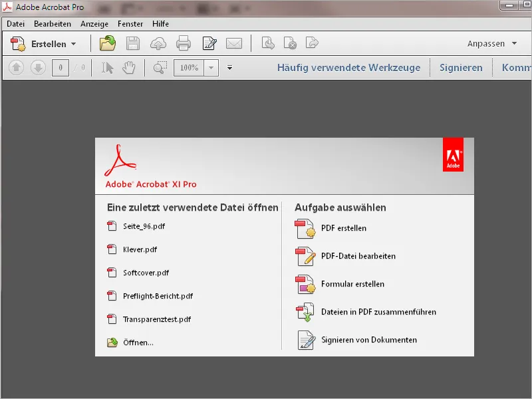Click the extract page icon in toolbar
This screenshot has width=532, height=399.
312,43
